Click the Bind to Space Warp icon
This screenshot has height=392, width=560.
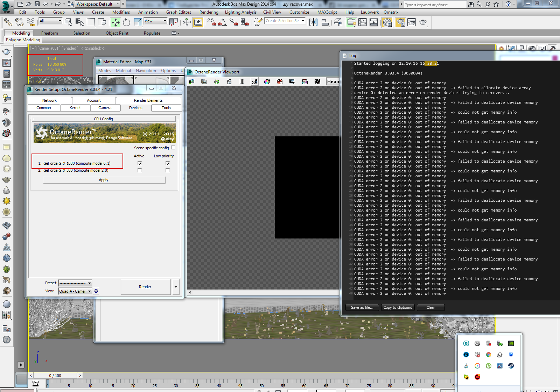[x=31, y=22]
